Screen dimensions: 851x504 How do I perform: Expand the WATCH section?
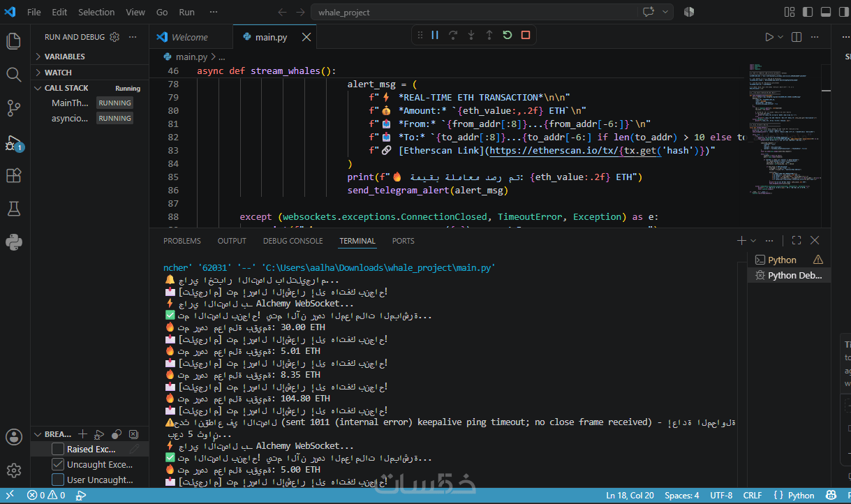coord(89,73)
